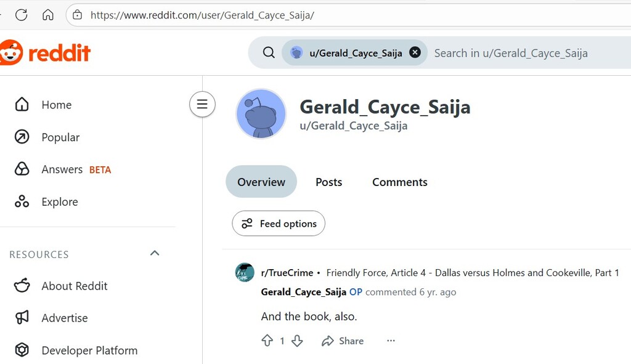Click the Reddit logo
Screen dimensions: 631x364
(x=45, y=54)
